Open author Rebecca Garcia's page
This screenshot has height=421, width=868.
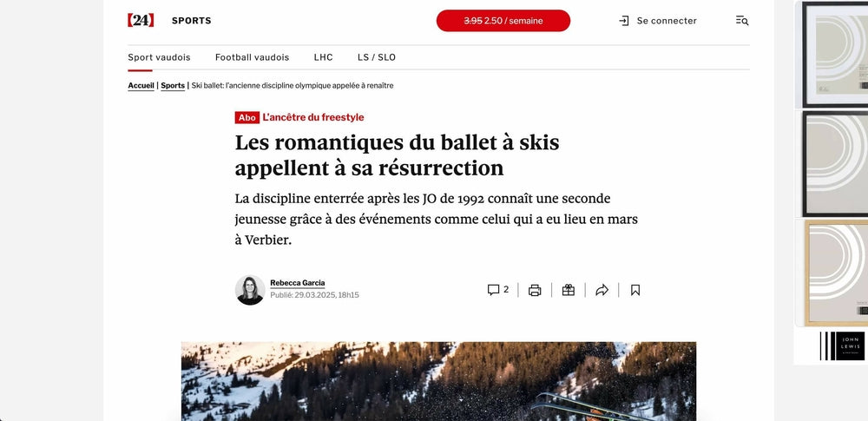[x=297, y=283]
